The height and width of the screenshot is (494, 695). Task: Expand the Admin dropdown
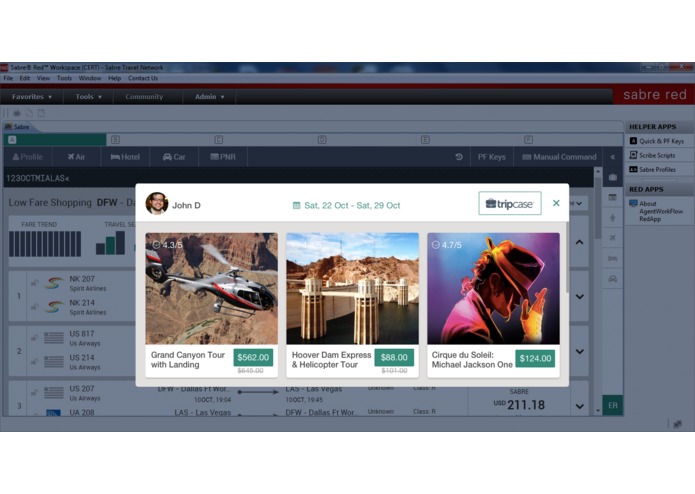tap(209, 97)
